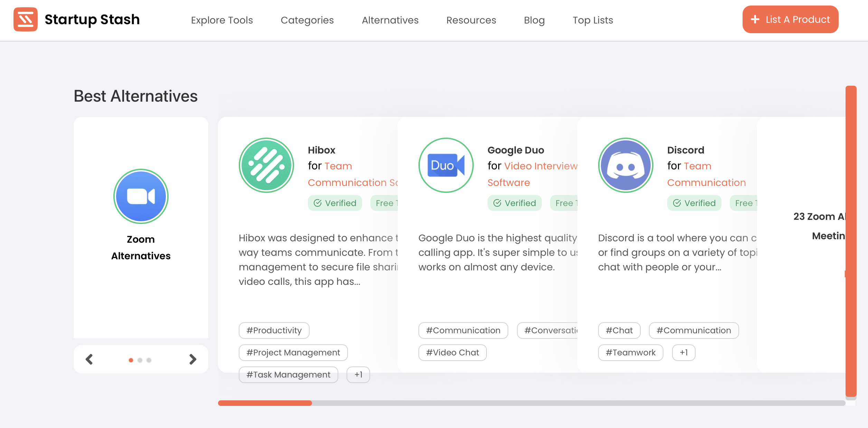Open the Discord product title
Image resolution: width=868 pixels, height=428 pixels.
tap(686, 150)
